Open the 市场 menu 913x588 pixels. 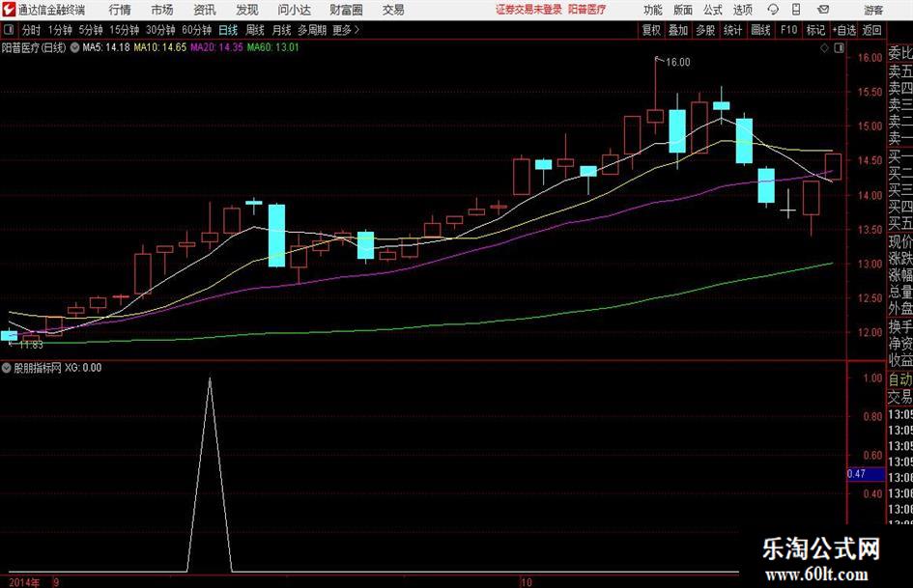162,10
